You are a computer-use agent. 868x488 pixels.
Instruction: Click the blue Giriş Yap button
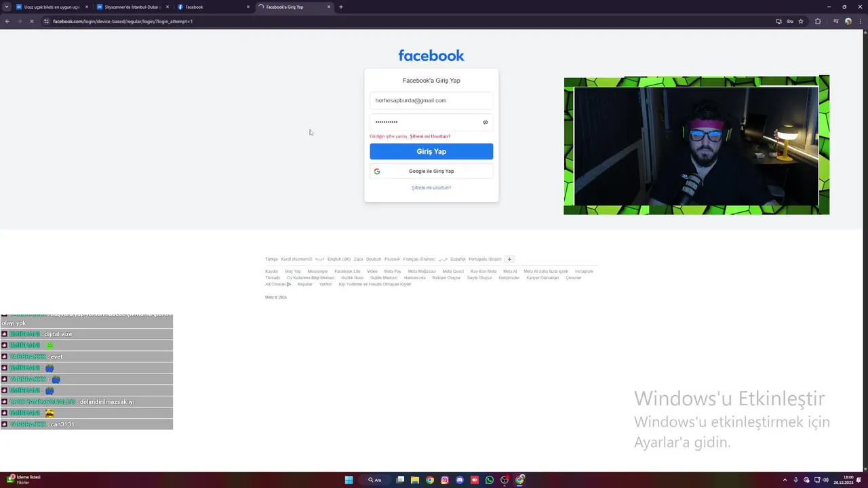(431, 152)
